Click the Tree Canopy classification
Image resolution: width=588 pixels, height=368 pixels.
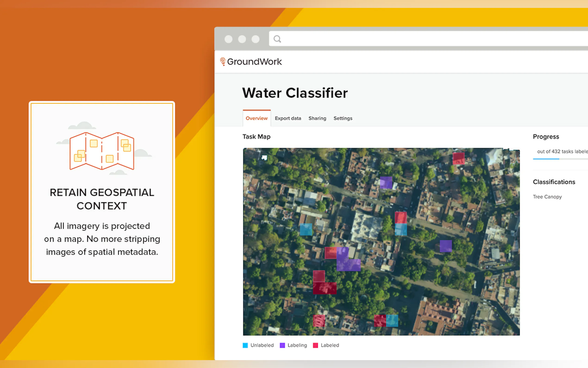(x=547, y=197)
